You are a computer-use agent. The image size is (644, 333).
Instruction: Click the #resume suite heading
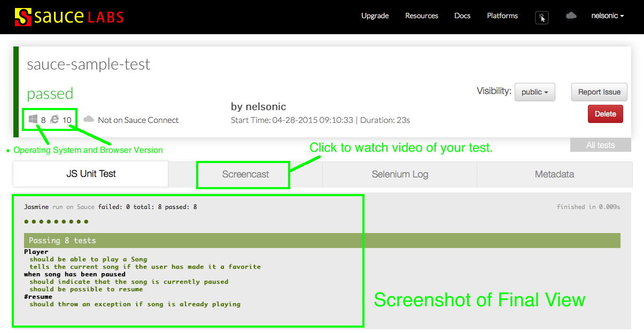coord(38,297)
